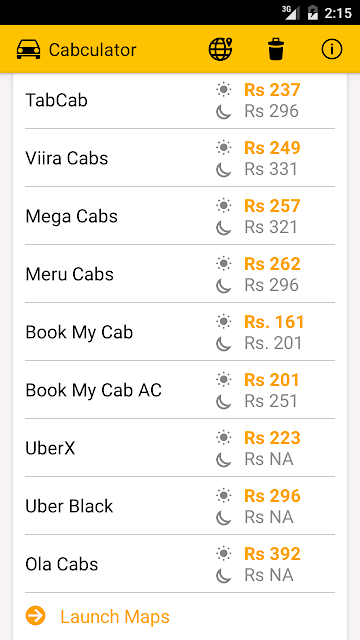The height and width of the screenshot is (640, 360).
Task: Select the Meru Cabs listing
Action: click(x=180, y=274)
